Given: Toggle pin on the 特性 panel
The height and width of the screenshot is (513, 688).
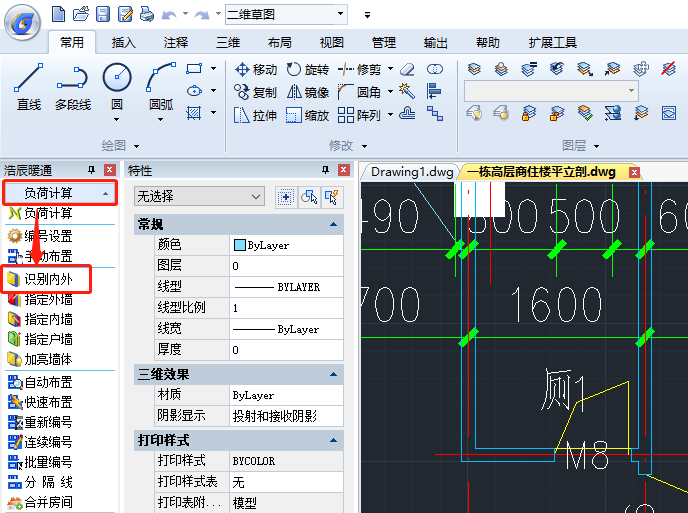Looking at the screenshot, I should pyautogui.click(x=324, y=171).
